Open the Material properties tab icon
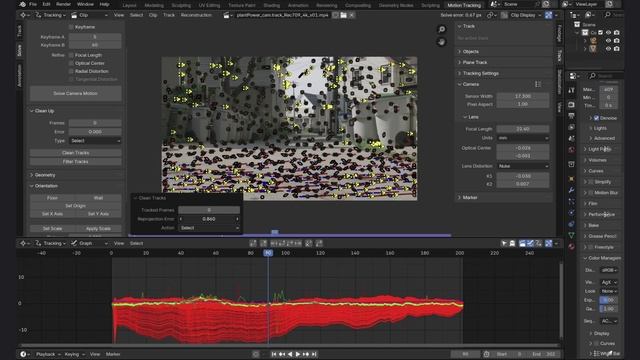 coord(571,247)
